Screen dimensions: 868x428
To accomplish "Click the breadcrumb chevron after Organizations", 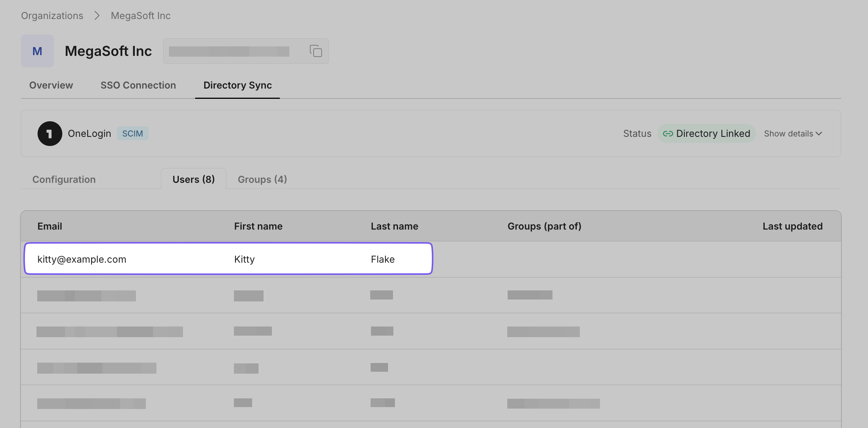I will tap(97, 15).
